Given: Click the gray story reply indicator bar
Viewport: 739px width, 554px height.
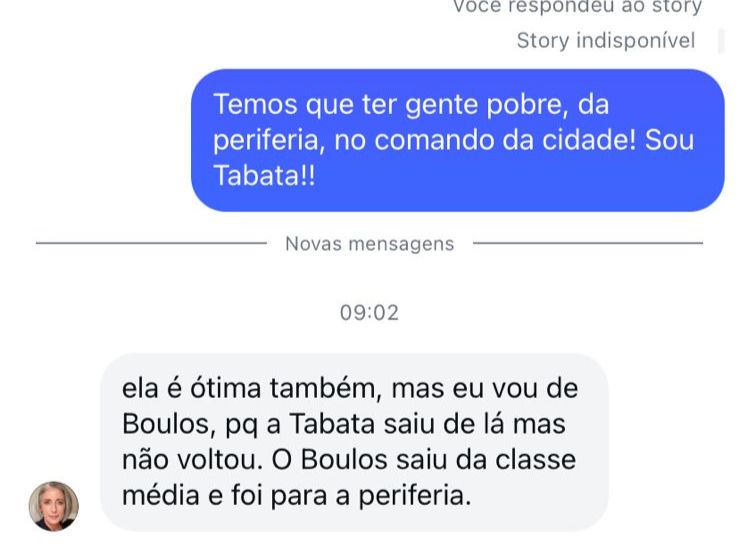Looking at the screenshot, I should pyautogui.click(x=721, y=41).
